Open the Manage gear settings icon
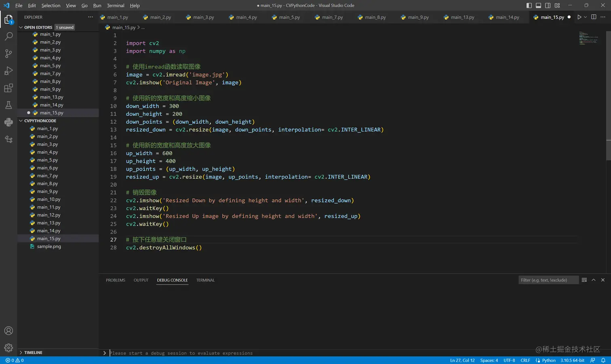 8,347
